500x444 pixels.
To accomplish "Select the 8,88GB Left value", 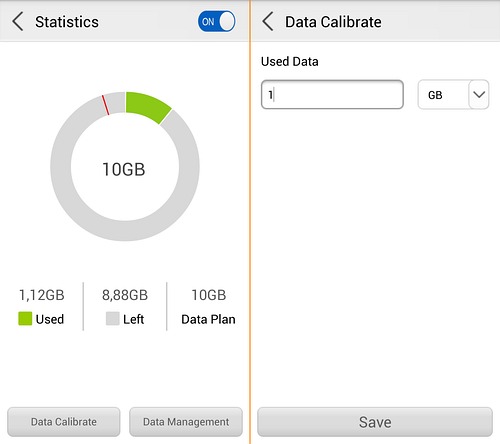I will 125,295.
